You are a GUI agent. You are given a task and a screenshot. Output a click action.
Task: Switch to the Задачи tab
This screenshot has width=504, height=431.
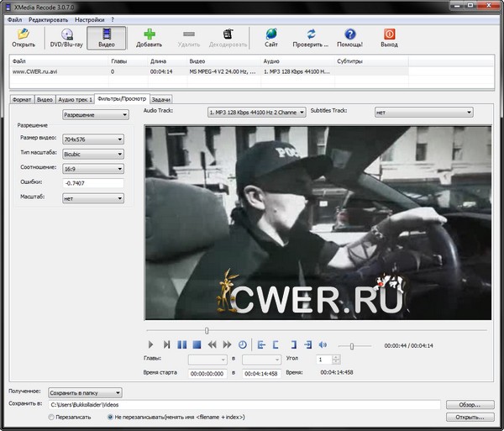tap(163, 99)
